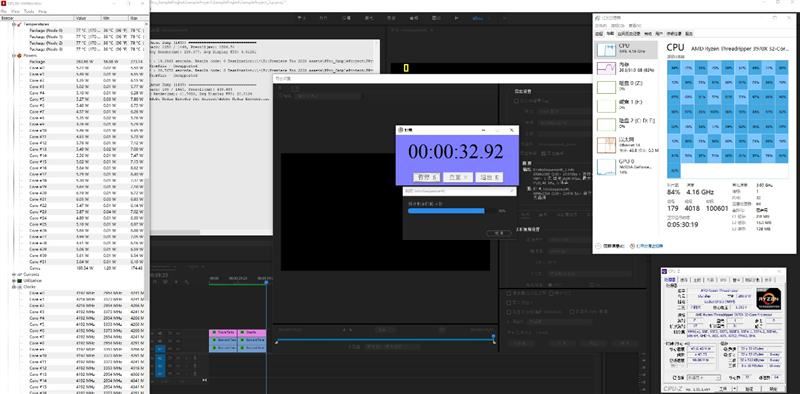The image size is (800, 394).
Task: Click the magenta clip on the Premiere timeline
Action: coord(223,332)
